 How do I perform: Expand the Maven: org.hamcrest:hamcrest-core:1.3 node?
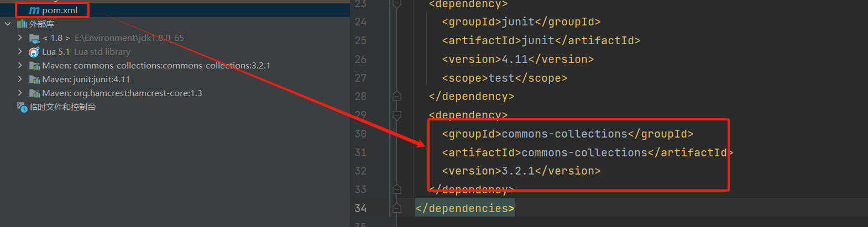tap(20, 93)
